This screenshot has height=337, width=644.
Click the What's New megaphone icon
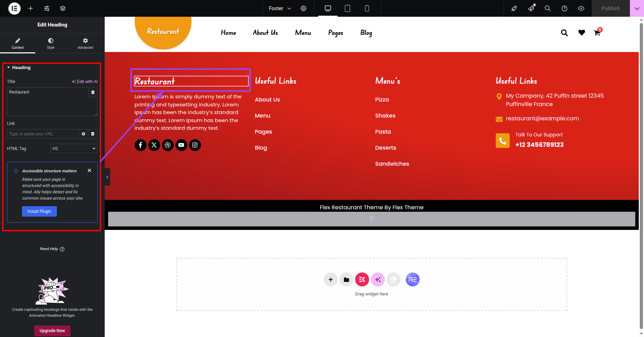coord(531,8)
